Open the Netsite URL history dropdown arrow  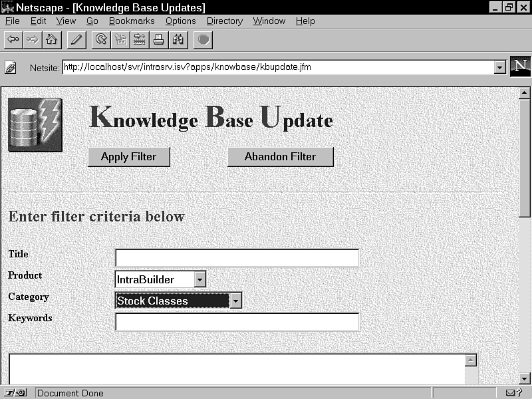pos(499,67)
